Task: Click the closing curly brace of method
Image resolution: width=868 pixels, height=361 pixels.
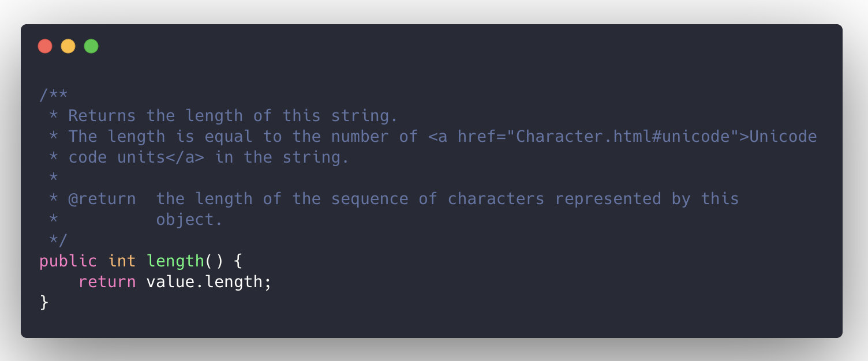Action: click(44, 303)
